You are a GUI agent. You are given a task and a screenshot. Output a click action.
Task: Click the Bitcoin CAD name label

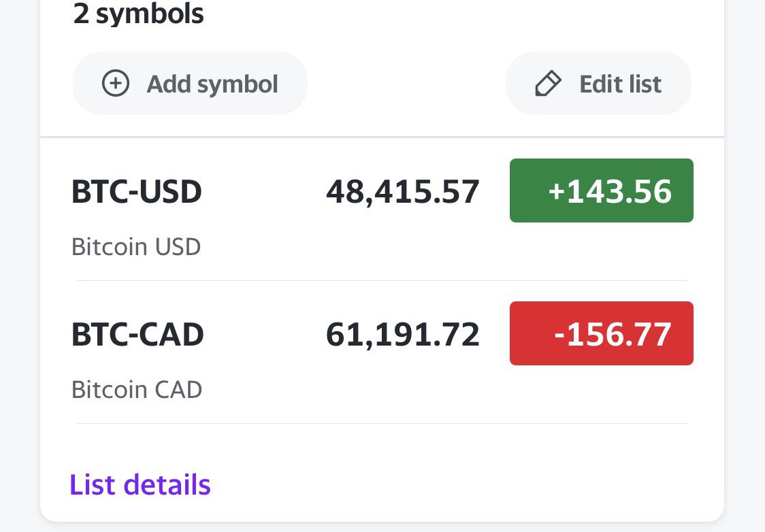[x=137, y=389]
